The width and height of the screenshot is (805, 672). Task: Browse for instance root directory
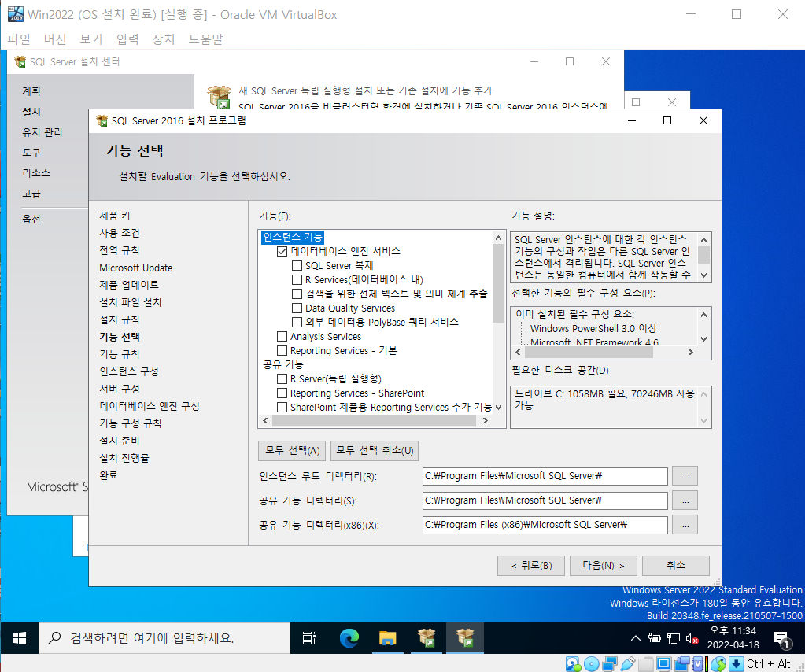click(x=685, y=476)
